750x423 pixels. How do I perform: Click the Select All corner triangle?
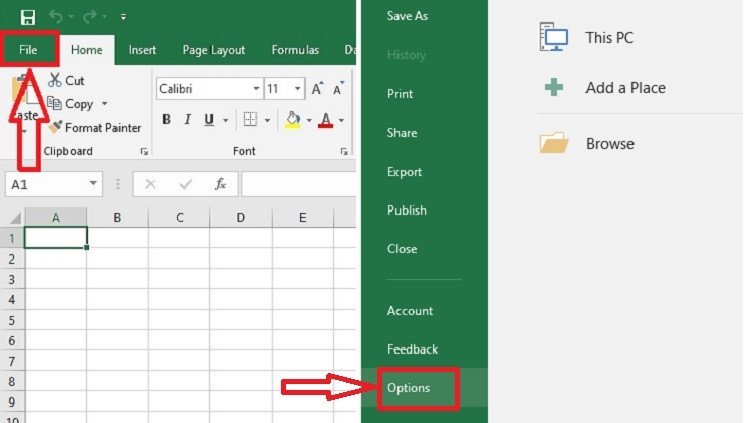click(x=15, y=218)
